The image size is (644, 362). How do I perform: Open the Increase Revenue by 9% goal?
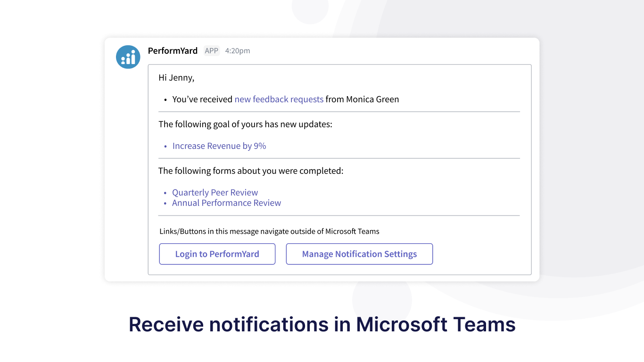coord(219,146)
